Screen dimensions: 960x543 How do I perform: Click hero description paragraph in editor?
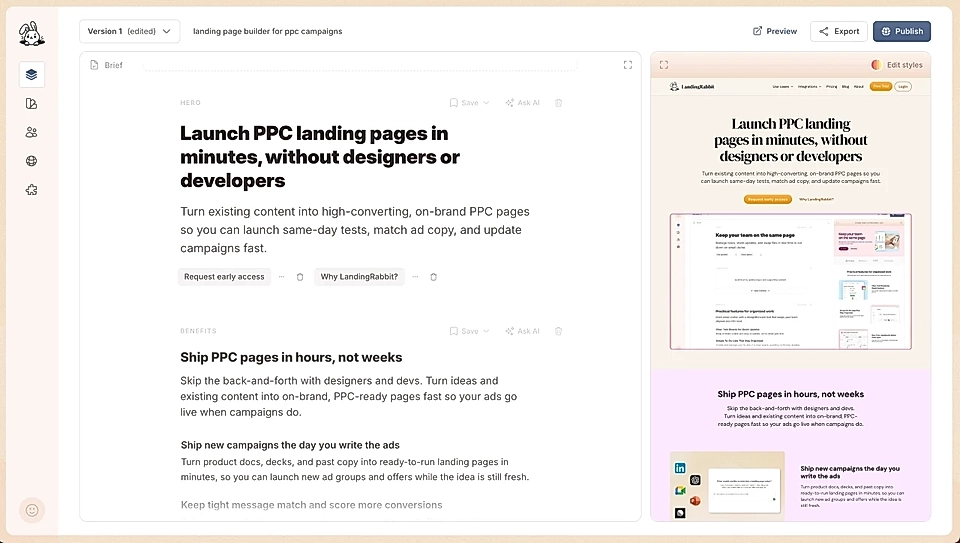[x=355, y=230]
